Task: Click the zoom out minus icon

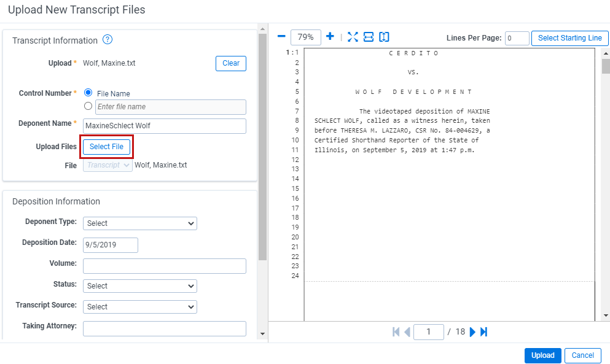Action: click(x=281, y=37)
